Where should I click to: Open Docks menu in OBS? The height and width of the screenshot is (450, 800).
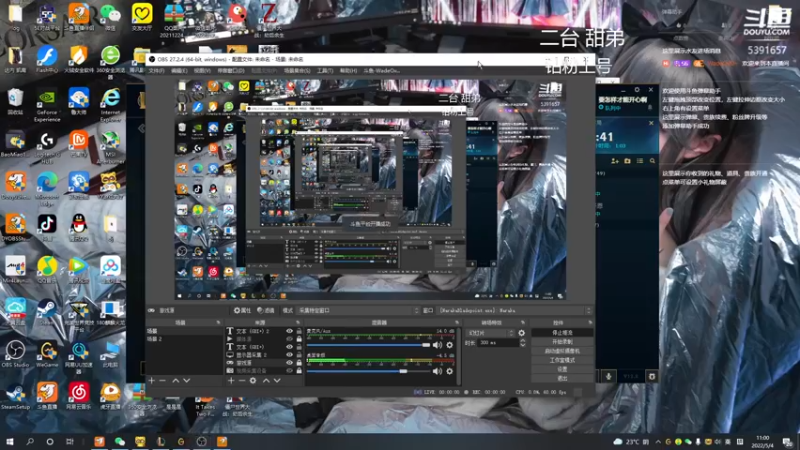(x=231, y=71)
